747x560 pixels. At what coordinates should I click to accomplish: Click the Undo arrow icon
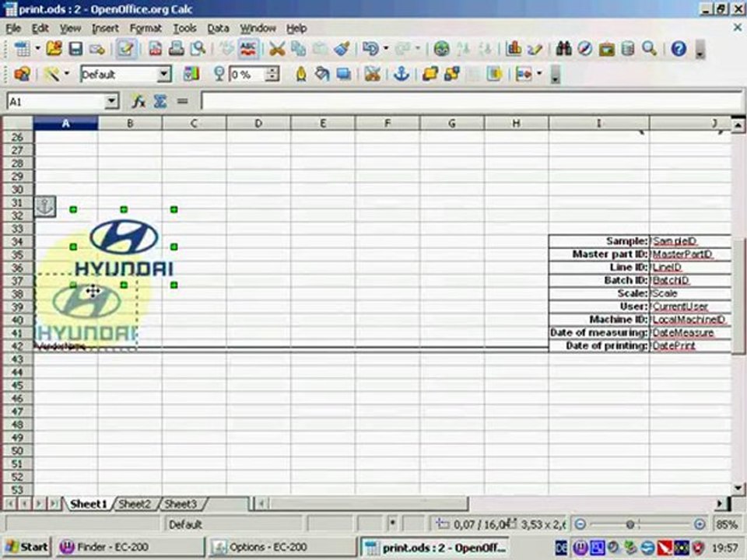coord(370,48)
